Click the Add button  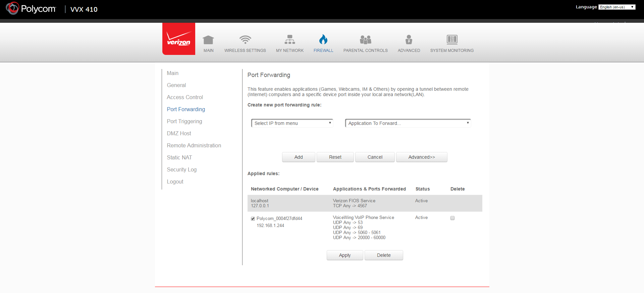coord(299,157)
